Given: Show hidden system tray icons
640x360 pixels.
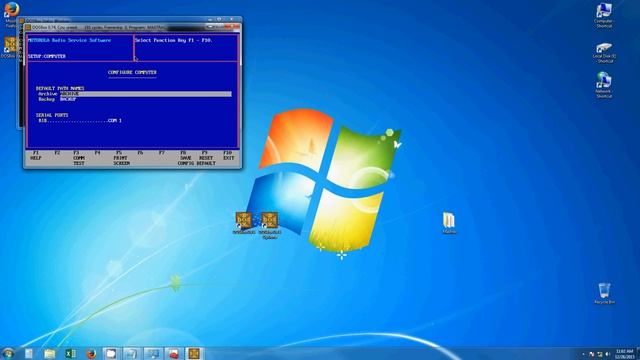Looking at the screenshot, I should (583, 354).
